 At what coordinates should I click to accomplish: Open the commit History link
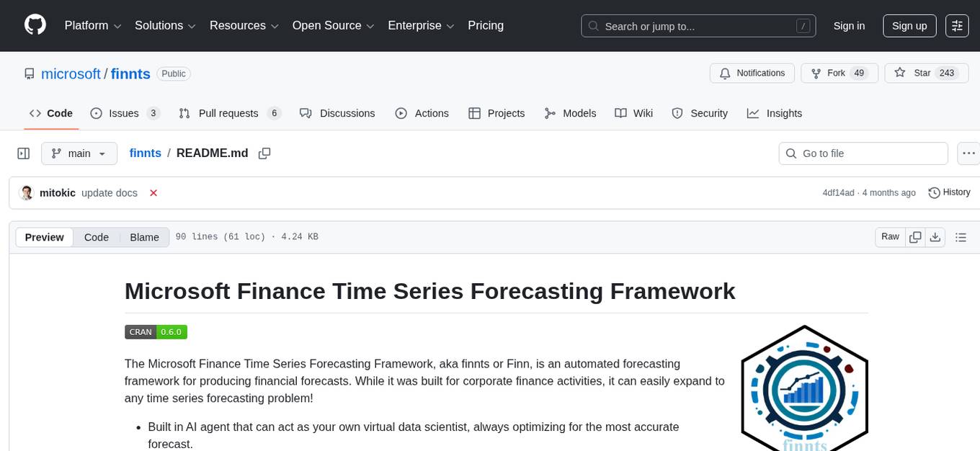tap(949, 192)
